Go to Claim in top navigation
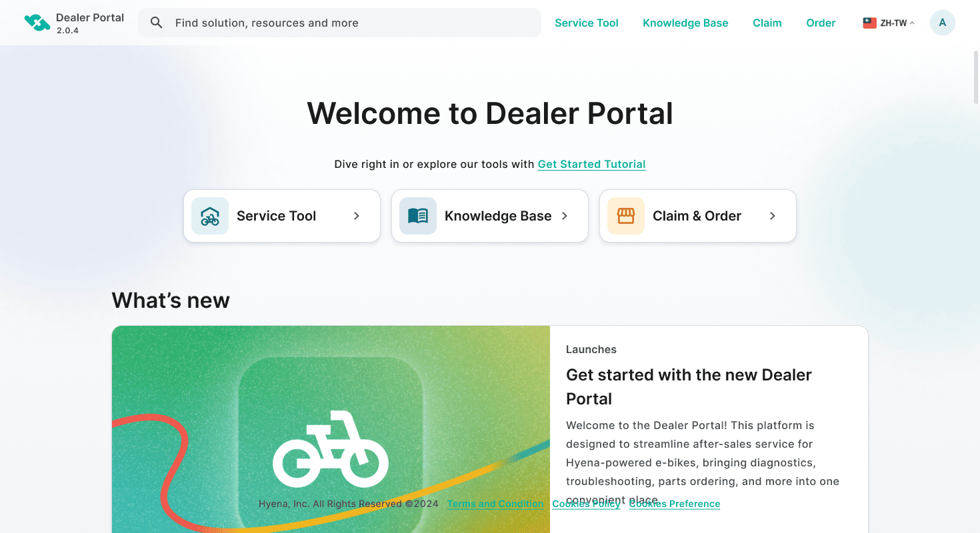This screenshot has width=980, height=533. [x=767, y=23]
